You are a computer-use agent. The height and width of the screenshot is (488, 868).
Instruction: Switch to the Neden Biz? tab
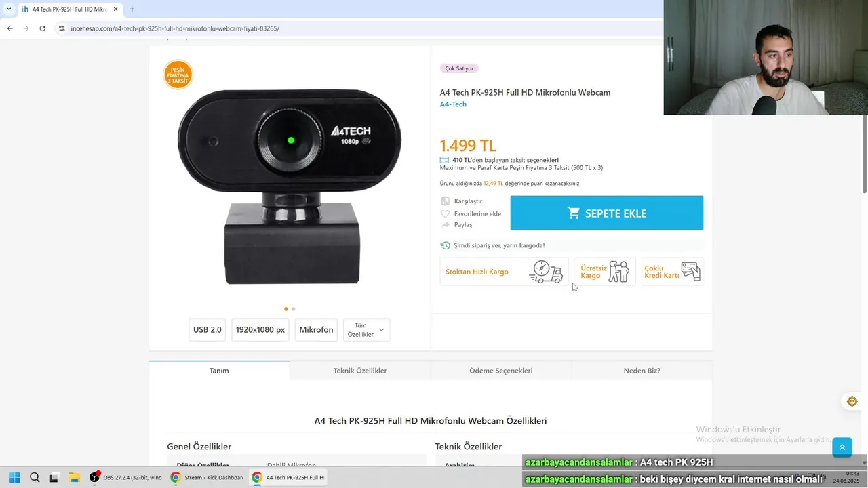pos(642,371)
